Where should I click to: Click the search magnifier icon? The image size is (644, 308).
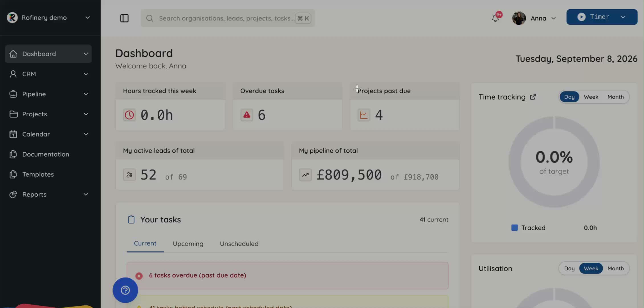[150, 18]
